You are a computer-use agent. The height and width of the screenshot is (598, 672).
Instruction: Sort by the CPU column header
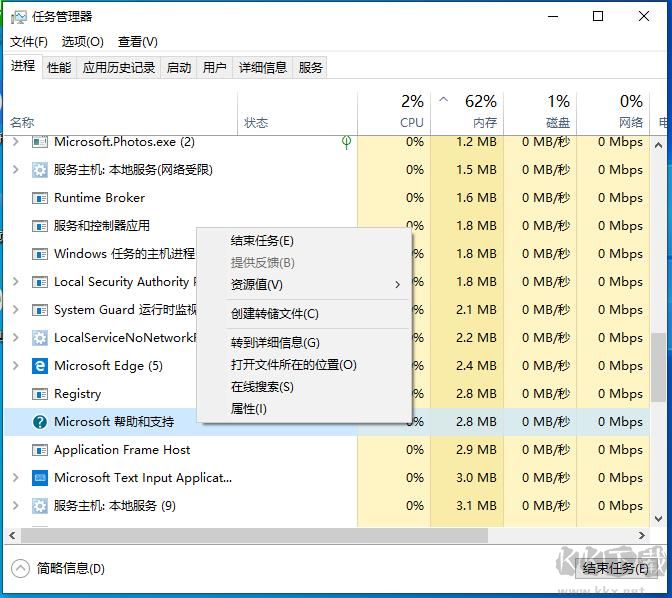(x=394, y=113)
